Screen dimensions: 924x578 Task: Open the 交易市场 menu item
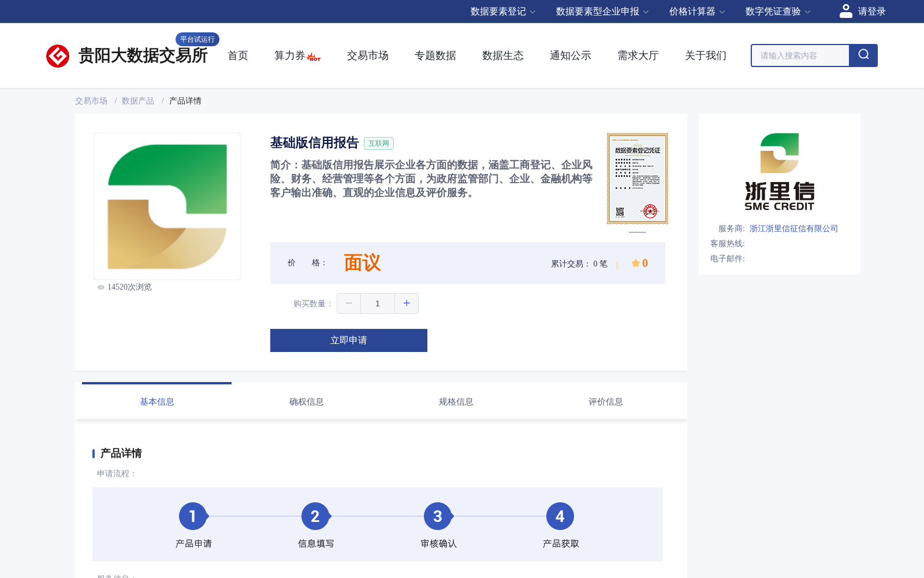point(368,55)
